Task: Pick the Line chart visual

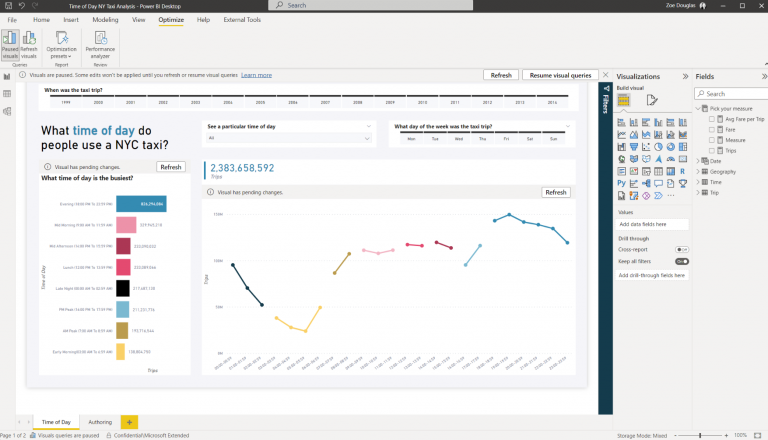Action: tap(622, 134)
